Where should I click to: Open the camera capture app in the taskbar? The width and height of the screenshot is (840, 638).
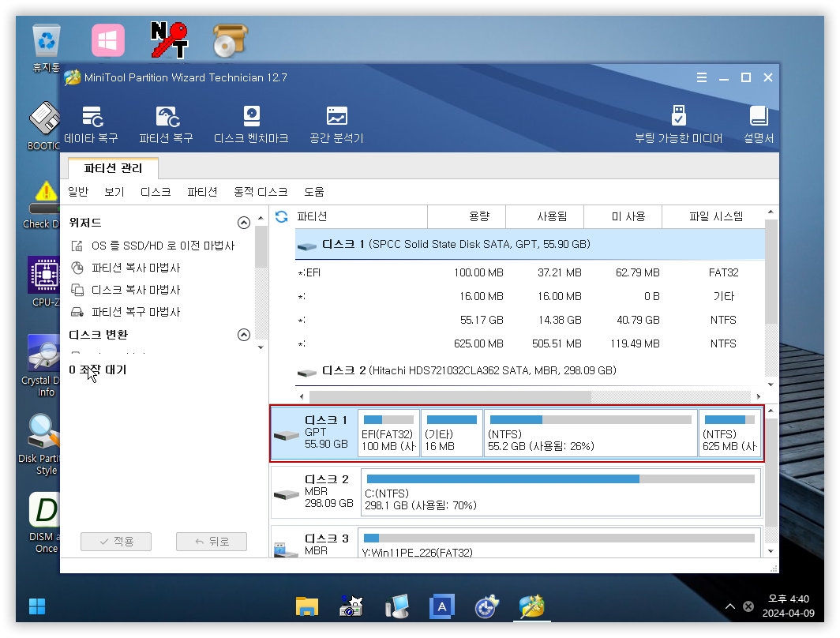point(351,606)
